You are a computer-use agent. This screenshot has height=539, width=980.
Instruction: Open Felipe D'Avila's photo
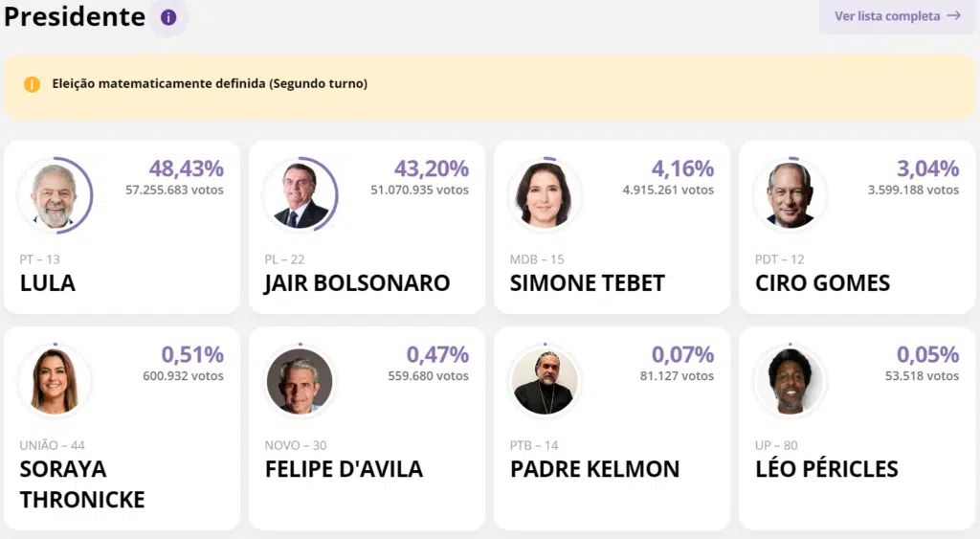(299, 381)
